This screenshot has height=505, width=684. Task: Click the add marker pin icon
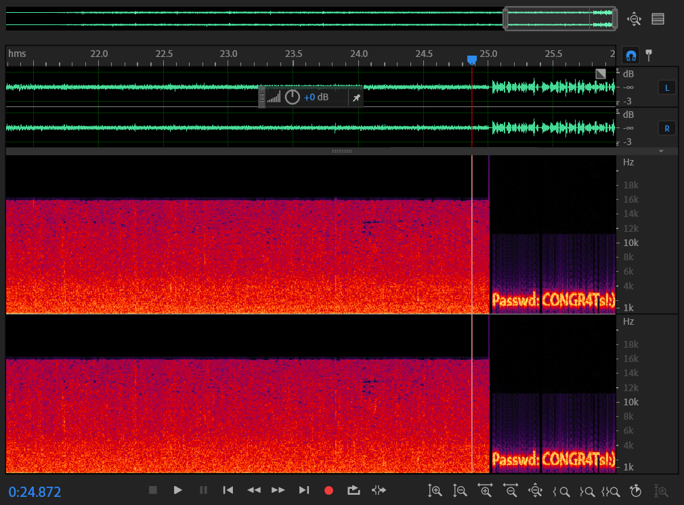649,55
